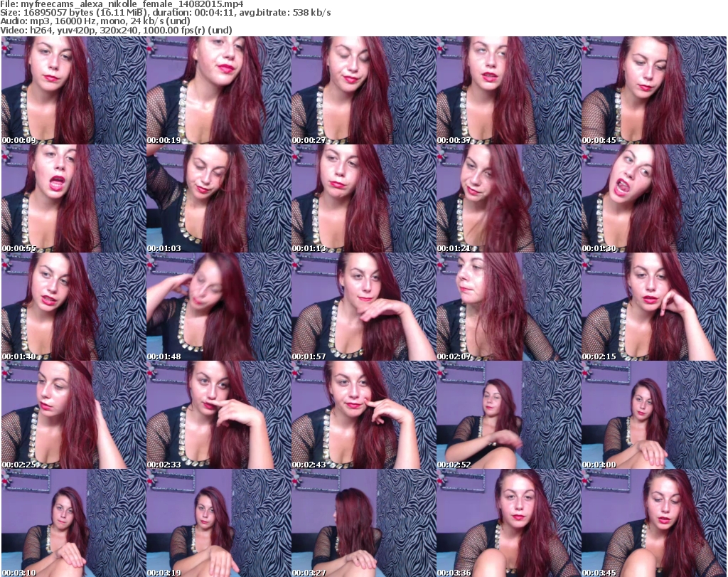The image size is (728, 577).
Task: Select thumbnail at 00:03:36
Action: click(x=509, y=523)
